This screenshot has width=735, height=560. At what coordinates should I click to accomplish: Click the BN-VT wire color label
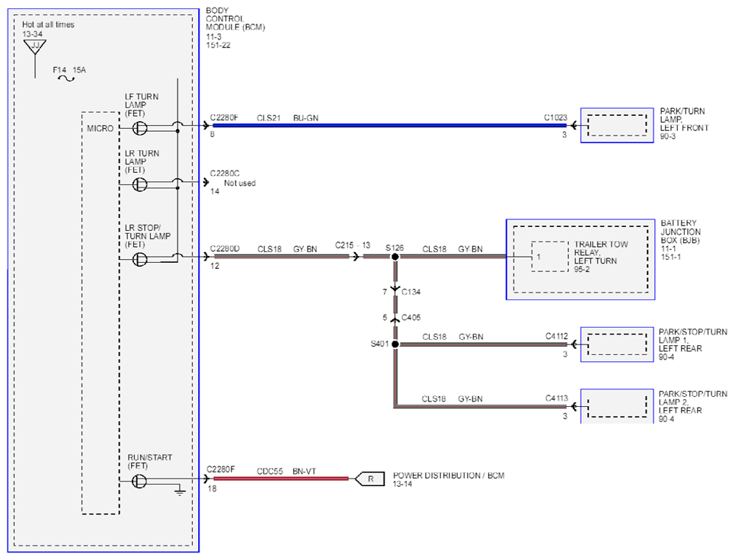point(304,472)
